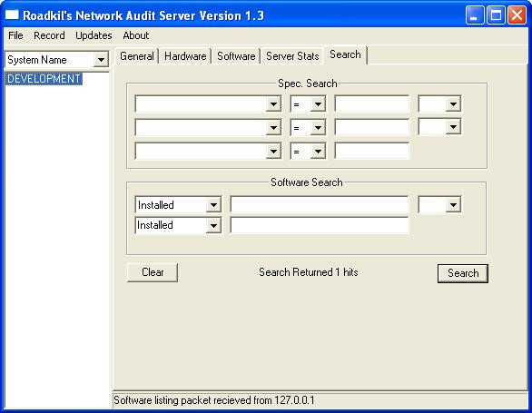Open the File menu

(x=15, y=35)
